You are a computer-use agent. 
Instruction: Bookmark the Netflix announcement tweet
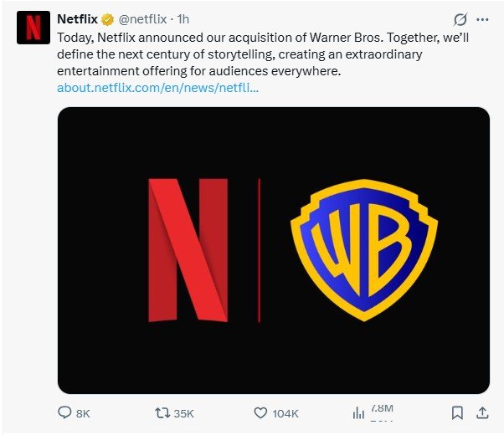coord(457,412)
